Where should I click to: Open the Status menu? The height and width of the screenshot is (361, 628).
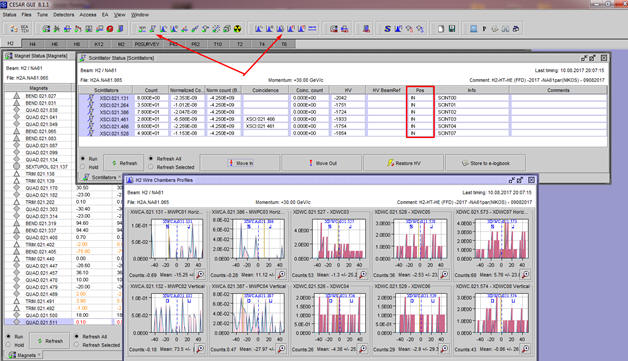coord(10,15)
